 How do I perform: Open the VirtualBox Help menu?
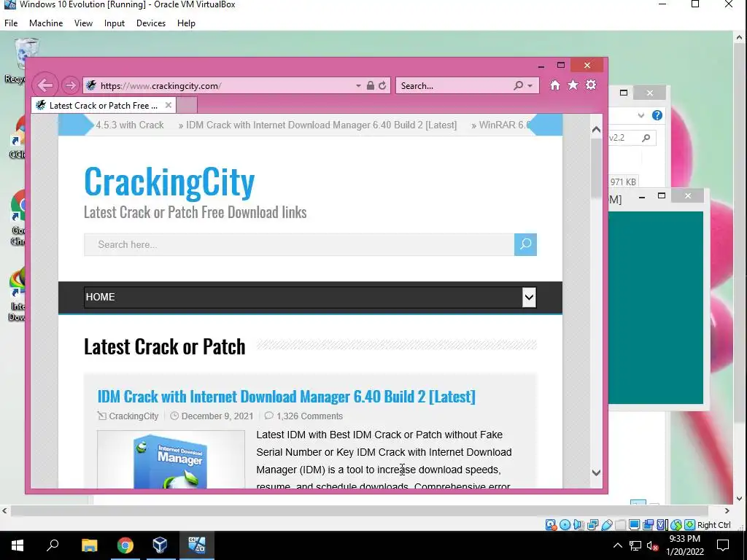coord(186,23)
